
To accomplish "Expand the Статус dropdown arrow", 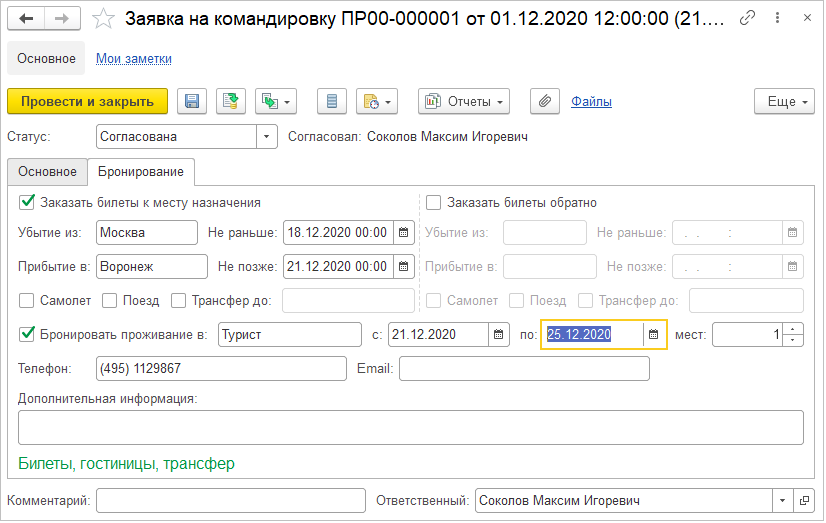I will pyautogui.click(x=267, y=137).
